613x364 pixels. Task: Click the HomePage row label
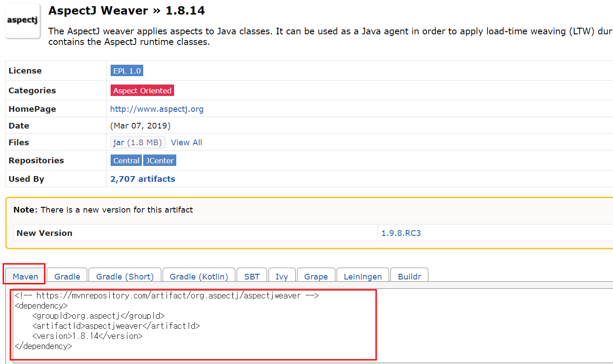pos(32,109)
